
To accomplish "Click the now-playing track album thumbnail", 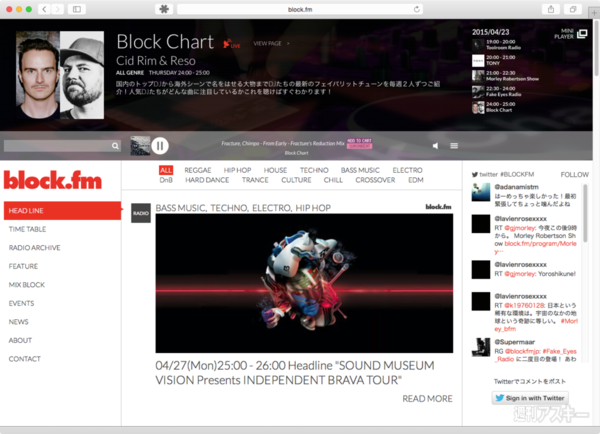I will click(140, 146).
